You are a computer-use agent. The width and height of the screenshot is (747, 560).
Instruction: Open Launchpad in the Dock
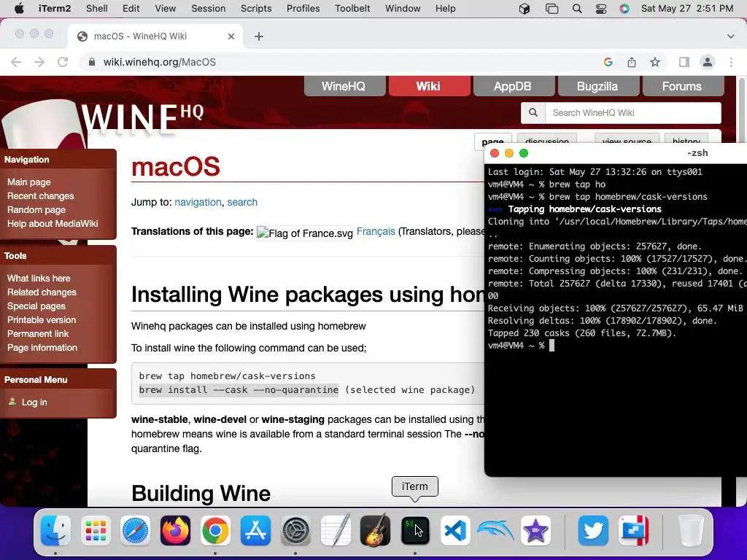click(x=96, y=530)
